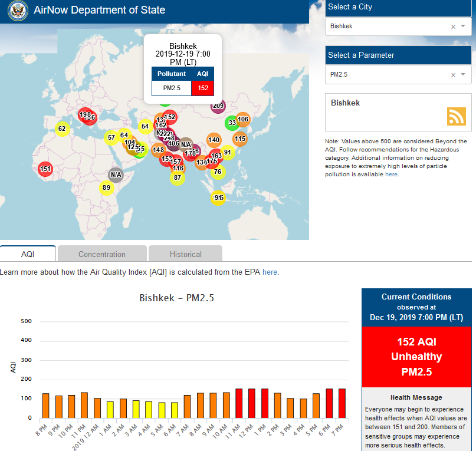Click the 7 PM bar in the chart
This screenshot has width=476, height=451.
point(342,403)
